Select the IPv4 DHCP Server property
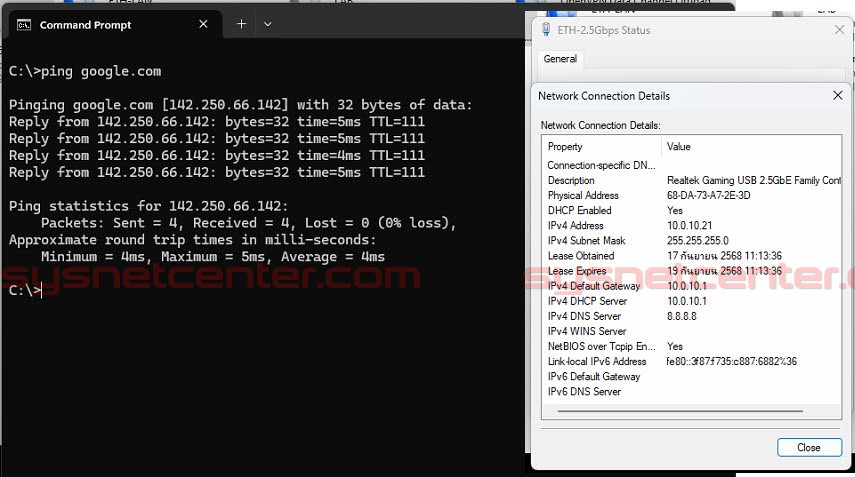The image size is (855, 477). [587, 301]
